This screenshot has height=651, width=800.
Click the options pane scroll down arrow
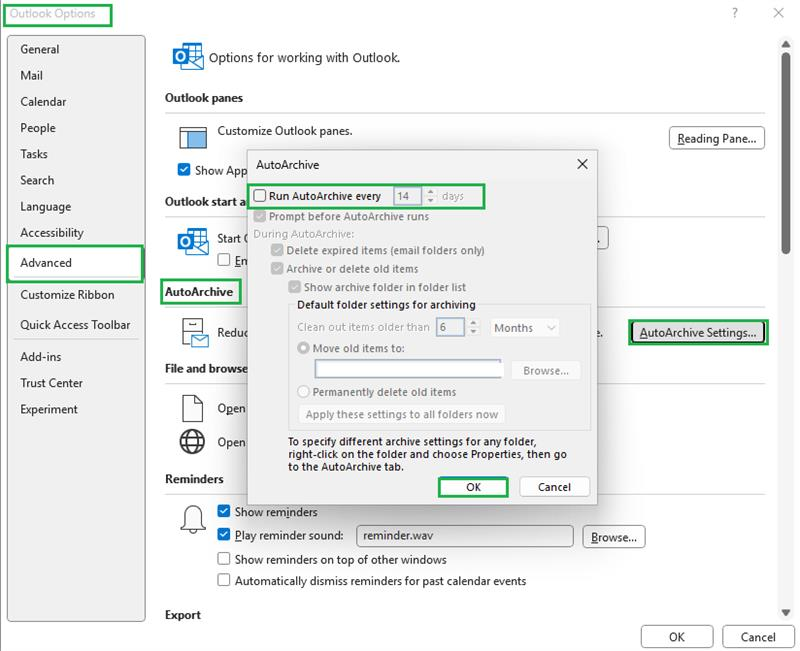click(786, 612)
